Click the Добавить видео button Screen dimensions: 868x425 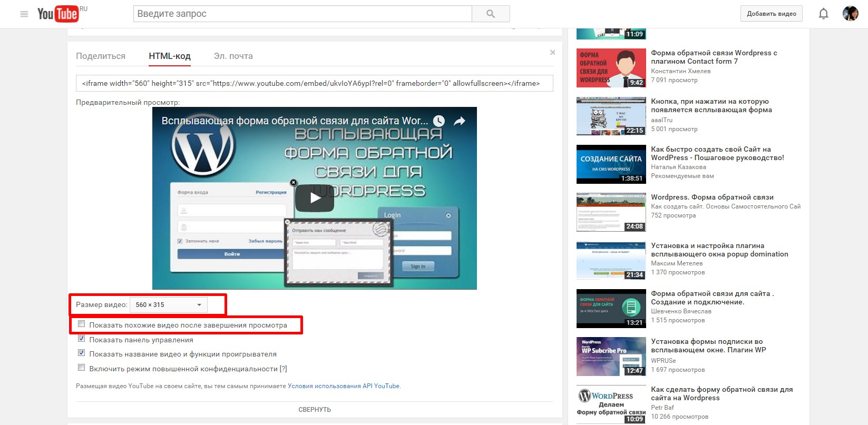click(x=772, y=14)
